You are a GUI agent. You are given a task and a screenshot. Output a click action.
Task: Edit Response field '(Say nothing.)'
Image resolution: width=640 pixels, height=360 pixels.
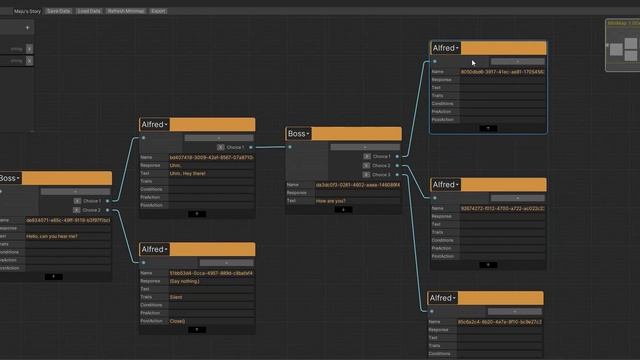click(x=211, y=281)
